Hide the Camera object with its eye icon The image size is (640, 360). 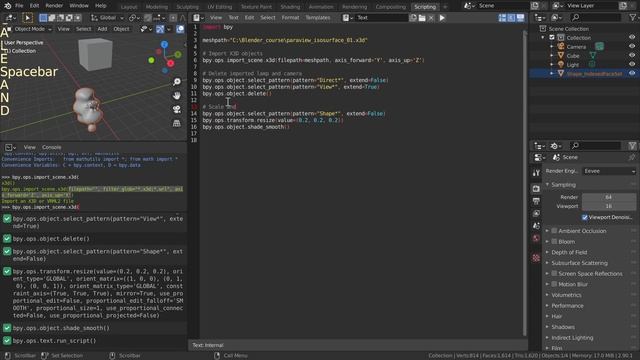(632, 47)
